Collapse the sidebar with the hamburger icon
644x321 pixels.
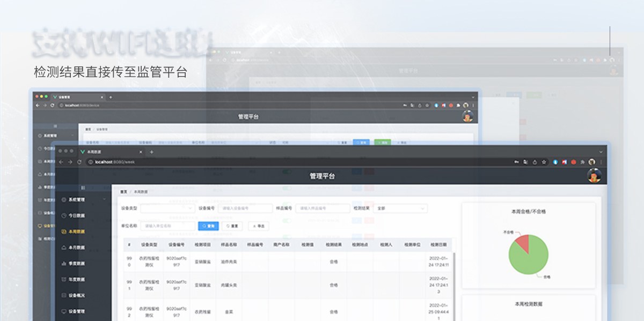[x=83, y=188]
